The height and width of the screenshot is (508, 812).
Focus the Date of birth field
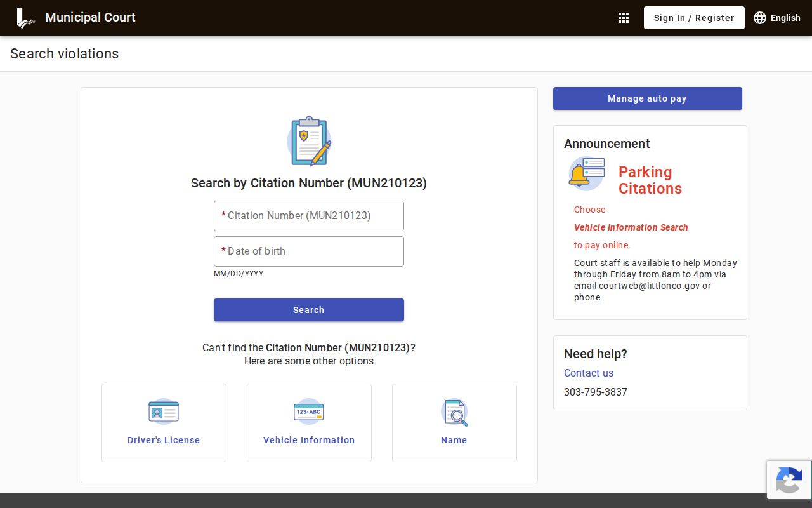pyautogui.click(x=309, y=251)
